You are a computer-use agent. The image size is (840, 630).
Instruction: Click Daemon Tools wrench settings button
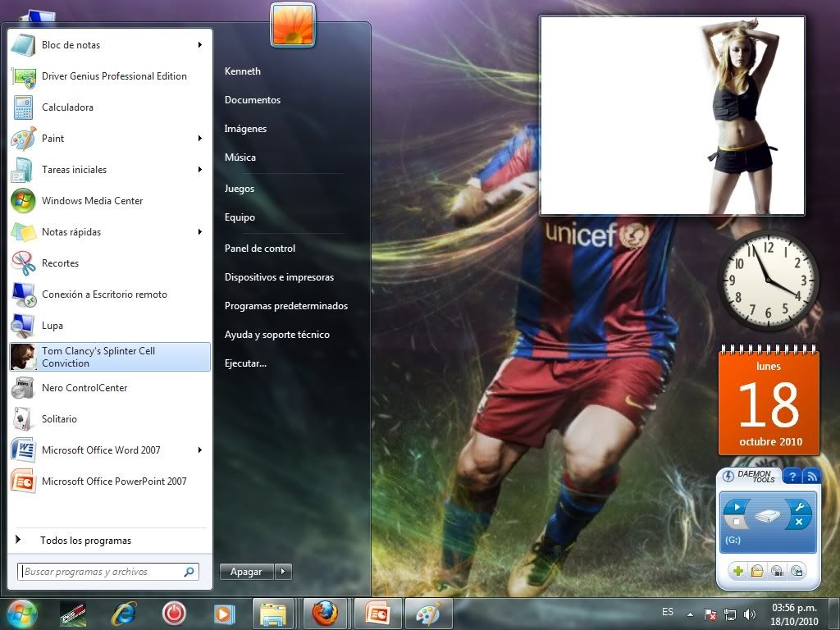[800, 507]
